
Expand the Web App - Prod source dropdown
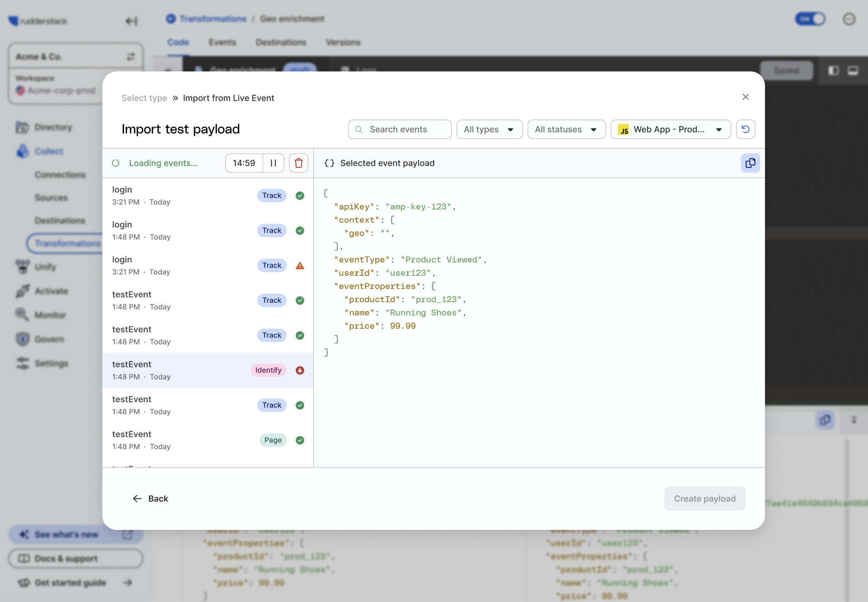point(670,129)
